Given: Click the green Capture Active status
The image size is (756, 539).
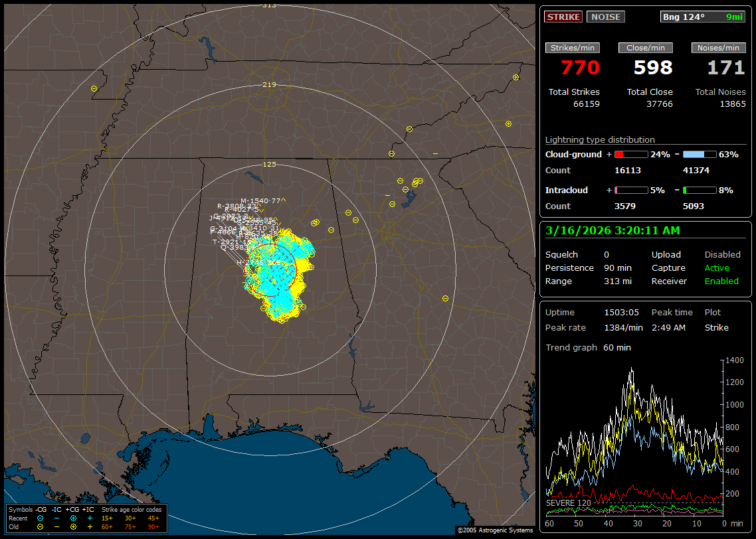Looking at the screenshot, I should coord(717,268).
